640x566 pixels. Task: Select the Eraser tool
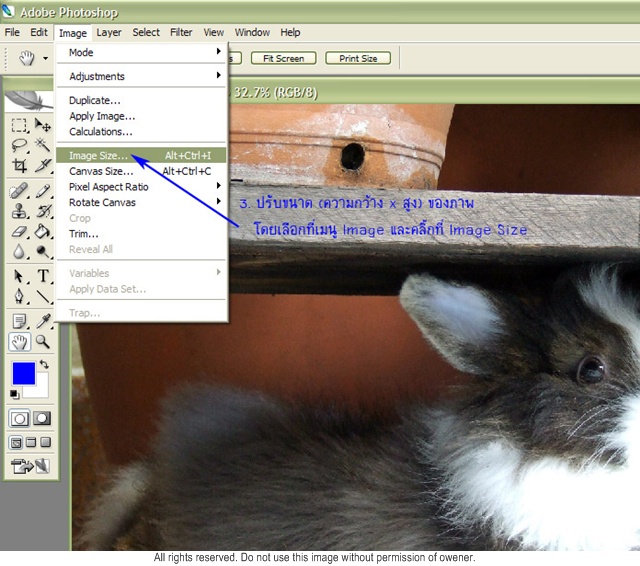coord(19,231)
